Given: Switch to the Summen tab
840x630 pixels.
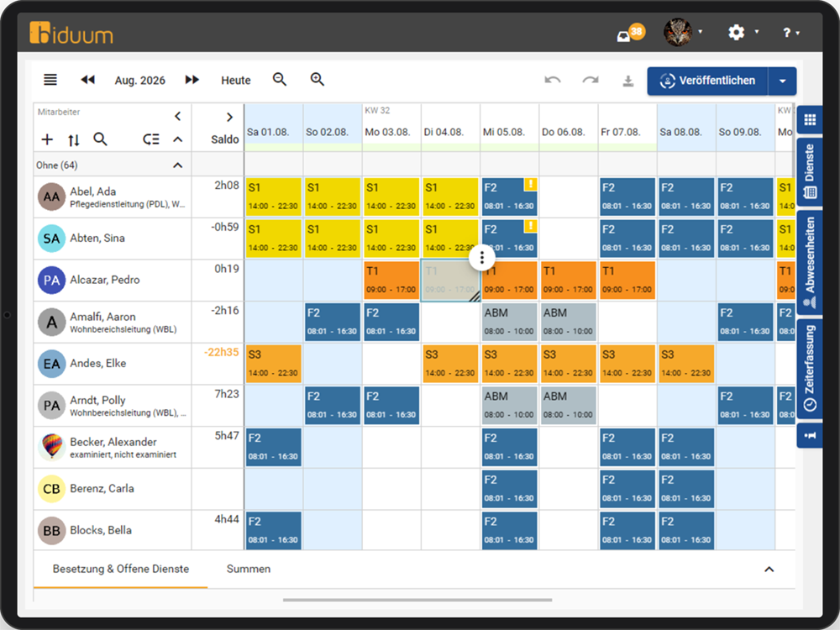Looking at the screenshot, I should [x=249, y=569].
